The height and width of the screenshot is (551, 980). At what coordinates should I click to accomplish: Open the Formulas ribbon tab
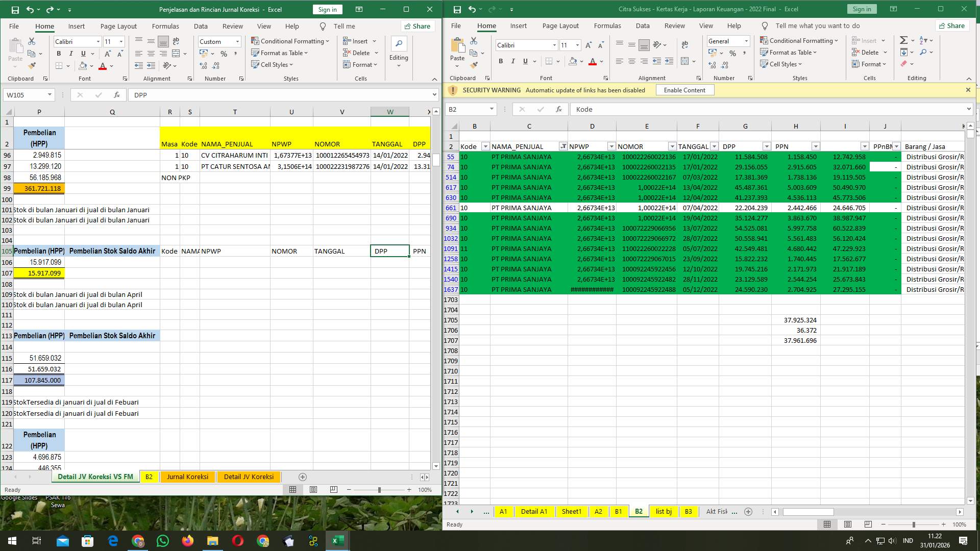(165, 26)
